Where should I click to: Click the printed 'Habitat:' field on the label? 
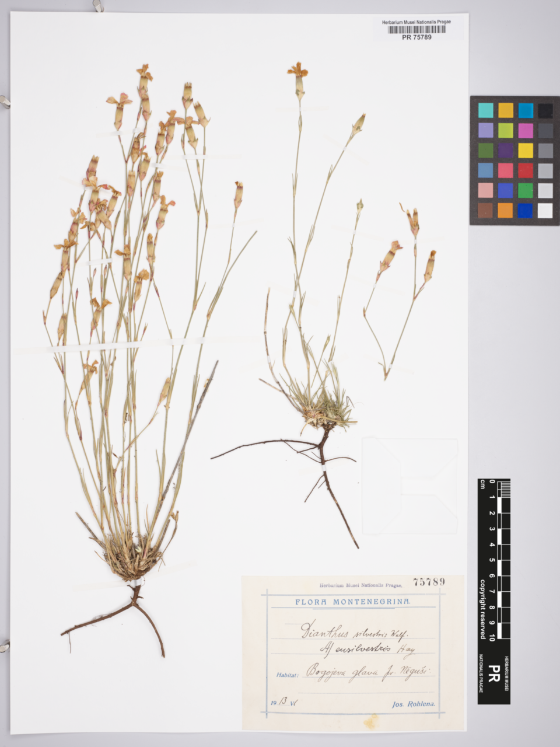pos(287,675)
